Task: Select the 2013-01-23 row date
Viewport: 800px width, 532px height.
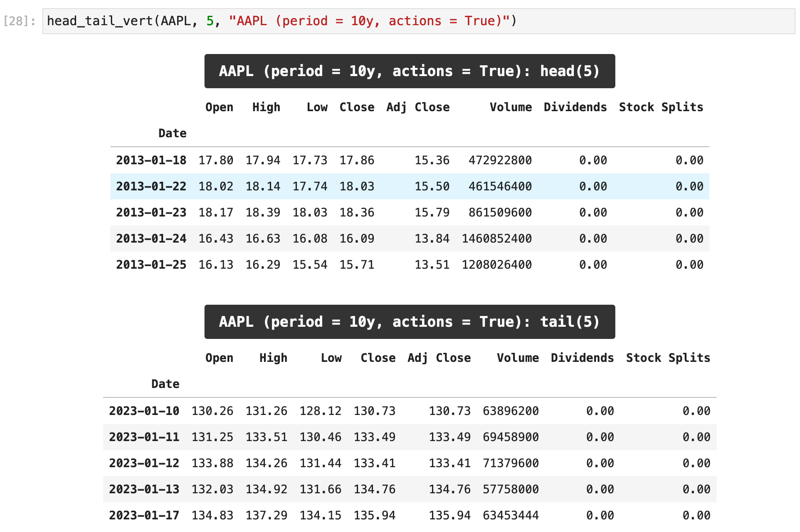Action: (151, 212)
